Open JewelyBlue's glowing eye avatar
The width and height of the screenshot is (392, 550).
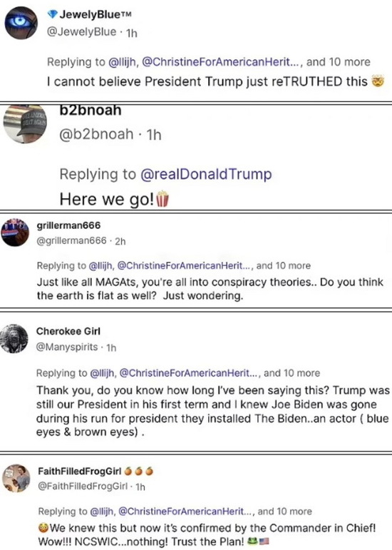tap(21, 23)
